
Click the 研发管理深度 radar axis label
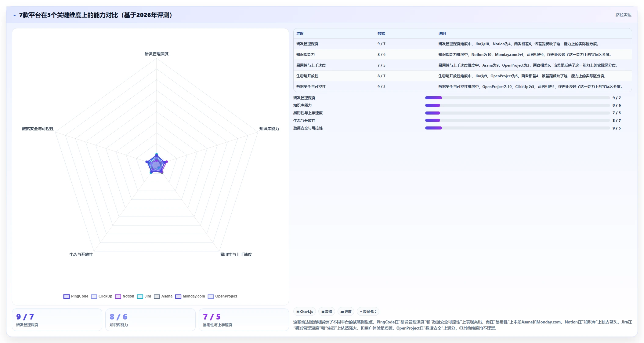(157, 54)
